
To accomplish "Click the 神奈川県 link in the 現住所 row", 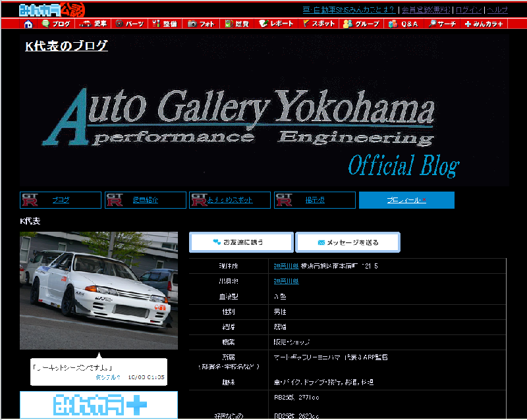I will [286, 266].
